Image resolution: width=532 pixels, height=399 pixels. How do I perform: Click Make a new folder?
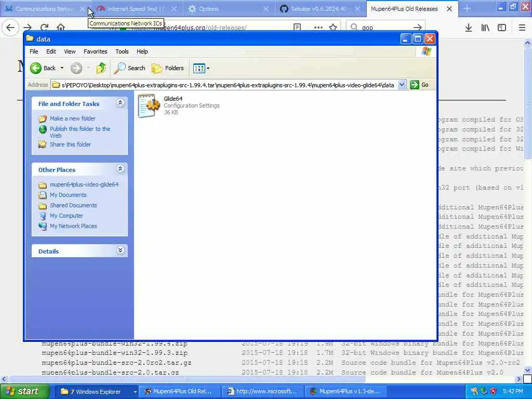[x=73, y=118]
